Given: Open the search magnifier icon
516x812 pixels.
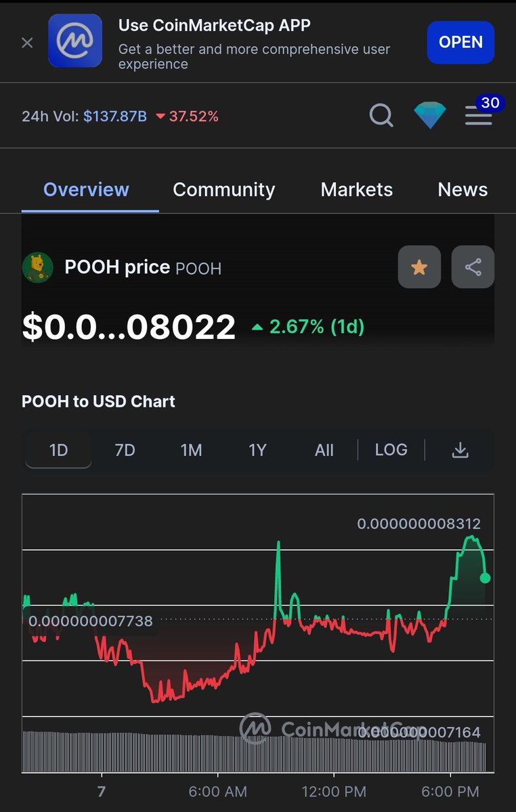Looking at the screenshot, I should (381, 116).
